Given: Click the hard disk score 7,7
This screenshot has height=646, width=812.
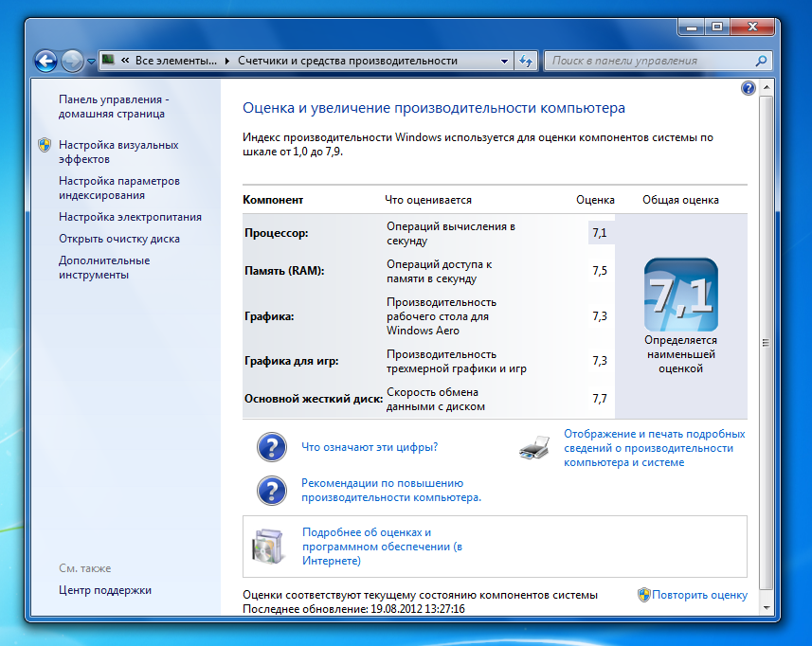Looking at the screenshot, I should tap(600, 399).
